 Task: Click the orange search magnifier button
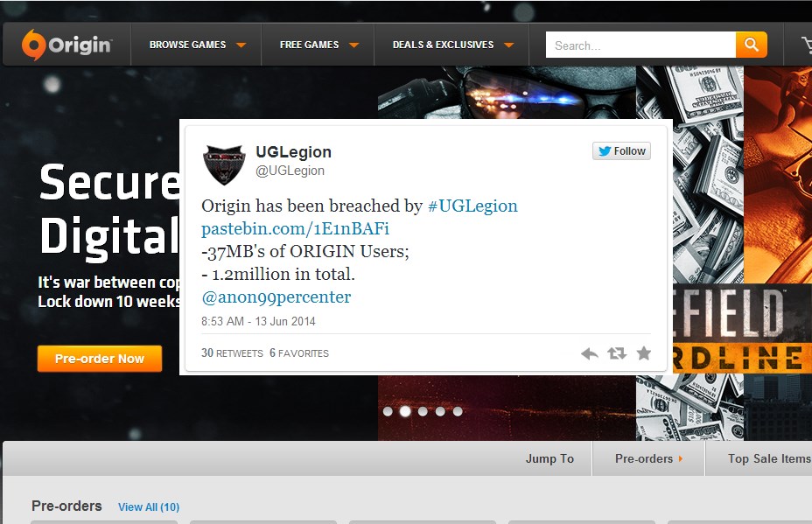tap(751, 45)
